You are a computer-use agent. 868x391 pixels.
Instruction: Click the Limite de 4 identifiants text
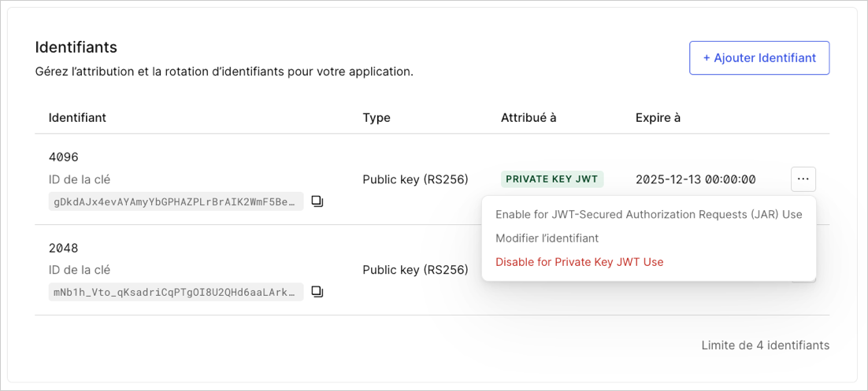[x=766, y=345]
